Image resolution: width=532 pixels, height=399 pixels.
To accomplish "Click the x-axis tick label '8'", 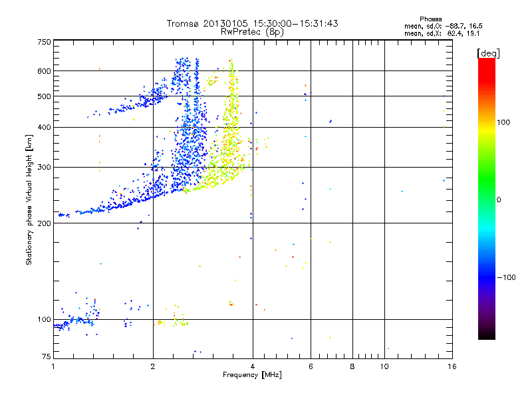I will pos(352,366).
